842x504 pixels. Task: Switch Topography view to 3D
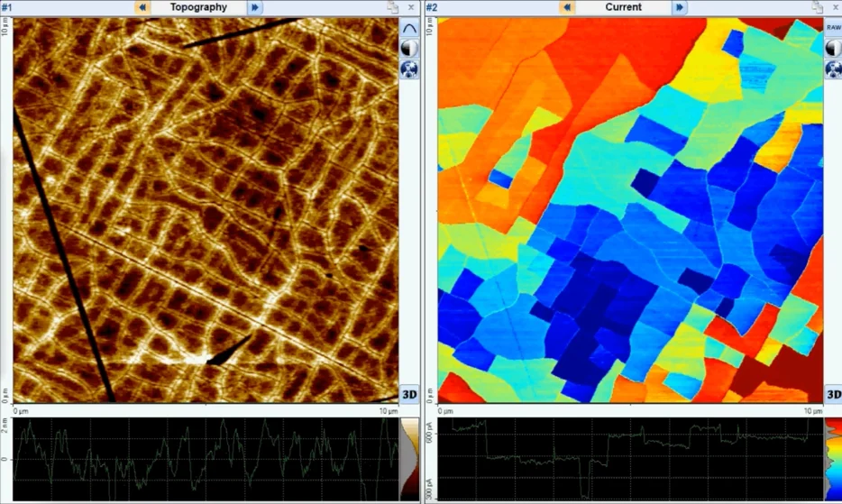coord(409,394)
